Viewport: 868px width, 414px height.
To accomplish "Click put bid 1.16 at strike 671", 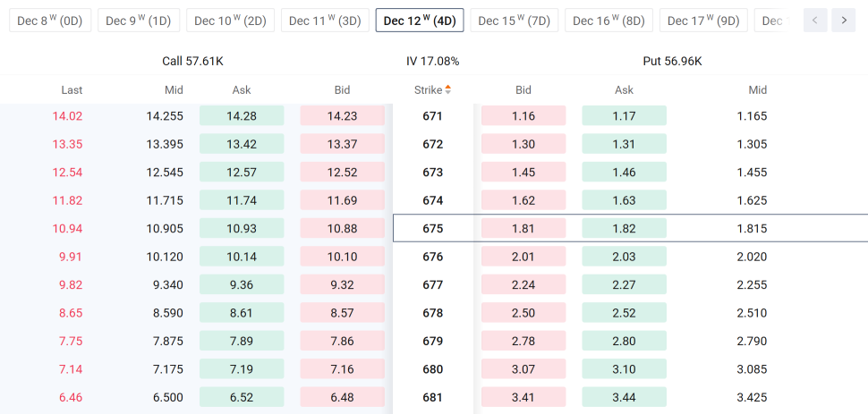I will pos(523,115).
